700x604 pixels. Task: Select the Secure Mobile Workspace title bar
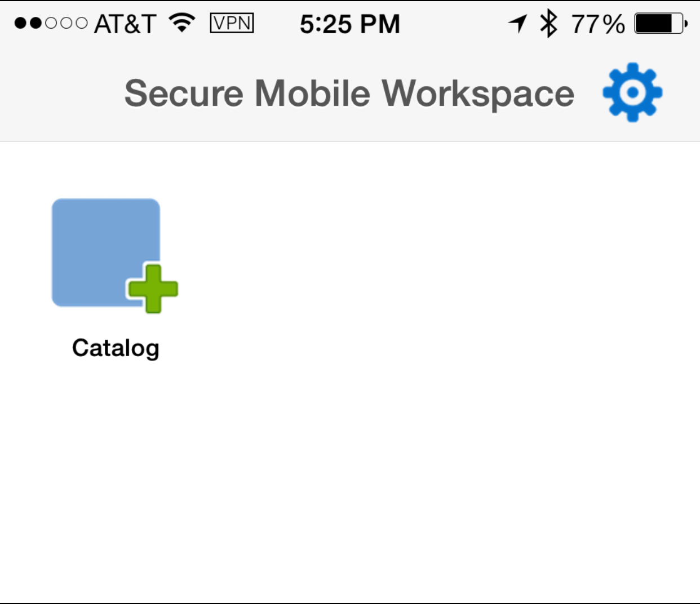pos(349,92)
